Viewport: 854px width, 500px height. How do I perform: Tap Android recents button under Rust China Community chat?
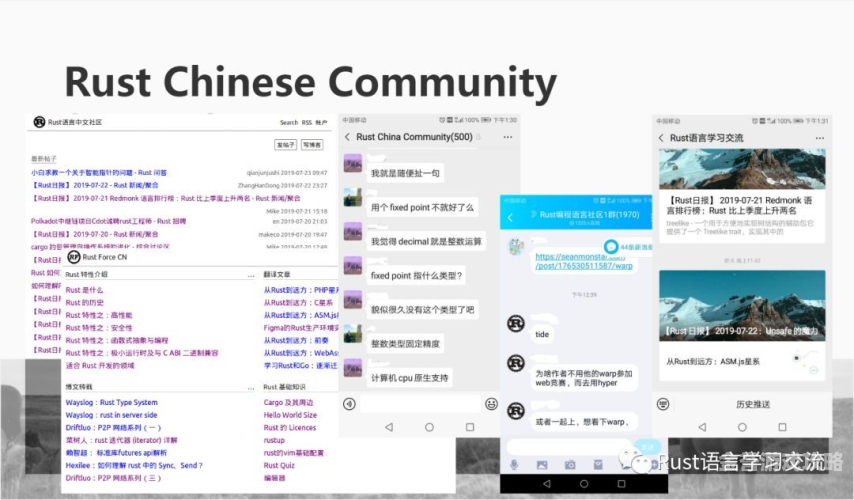[469, 427]
